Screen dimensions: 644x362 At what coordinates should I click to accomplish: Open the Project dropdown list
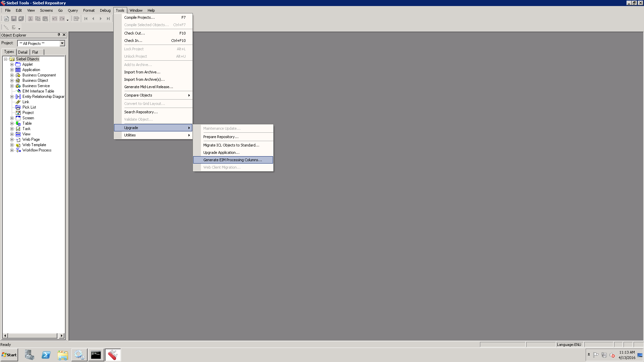pos(62,43)
